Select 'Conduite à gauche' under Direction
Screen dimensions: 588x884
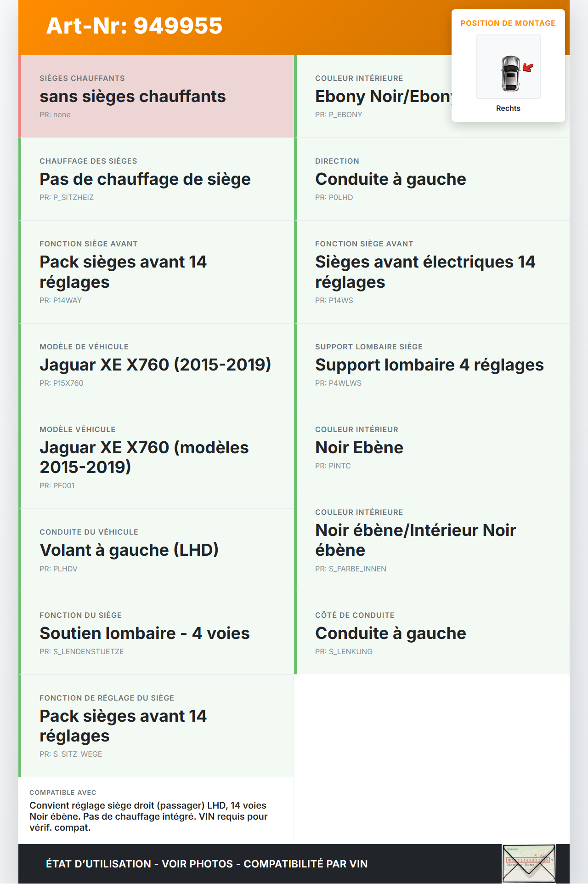432,179
